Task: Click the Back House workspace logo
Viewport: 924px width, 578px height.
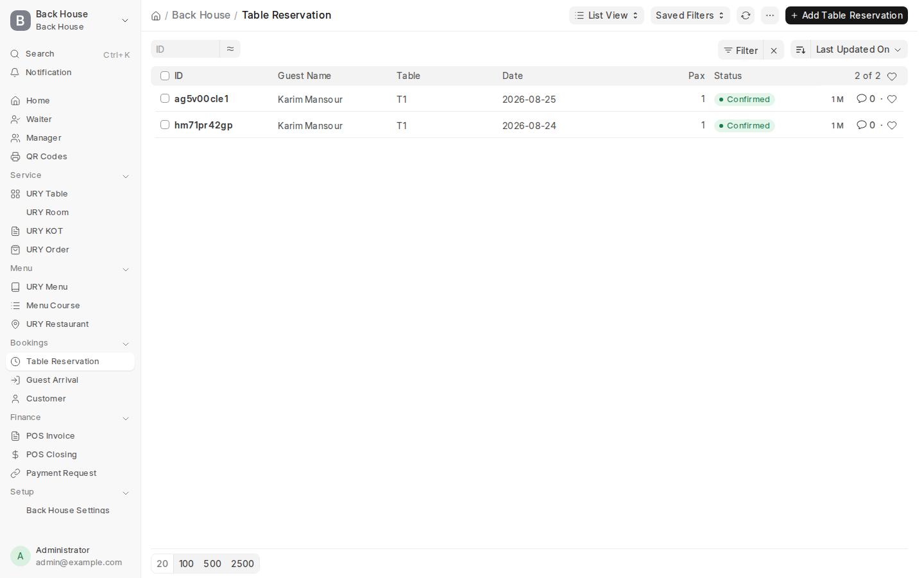Action: click(21, 21)
